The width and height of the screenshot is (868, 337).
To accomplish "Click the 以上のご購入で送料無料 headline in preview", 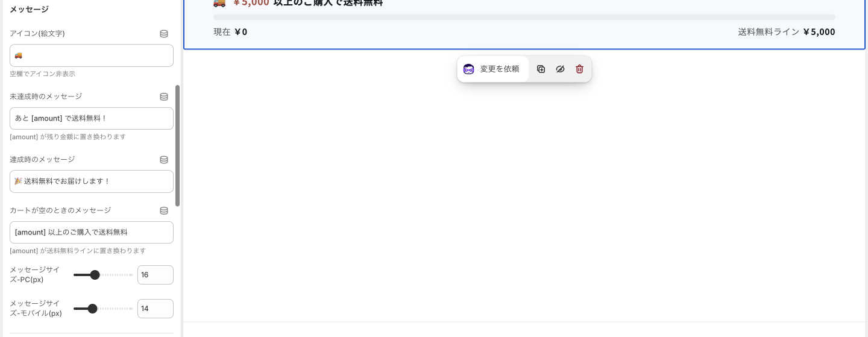I will pos(328,3).
